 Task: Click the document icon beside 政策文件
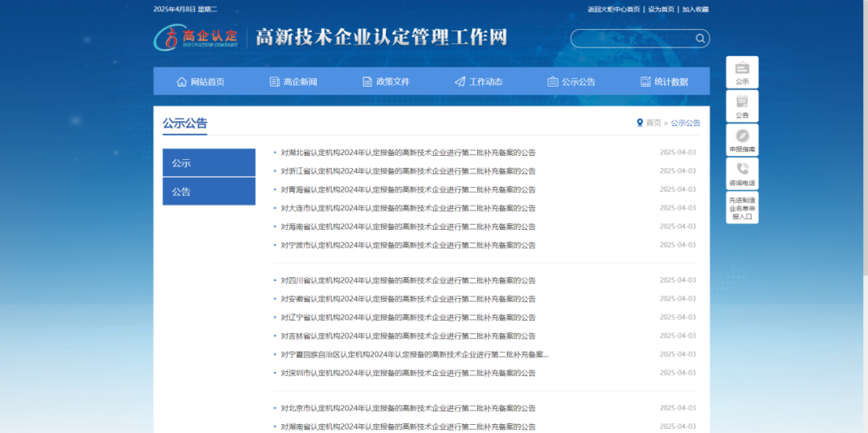tap(367, 82)
